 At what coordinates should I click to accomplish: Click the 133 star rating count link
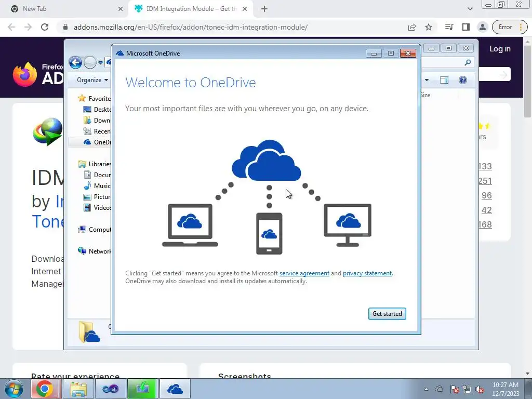[x=485, y=166]
